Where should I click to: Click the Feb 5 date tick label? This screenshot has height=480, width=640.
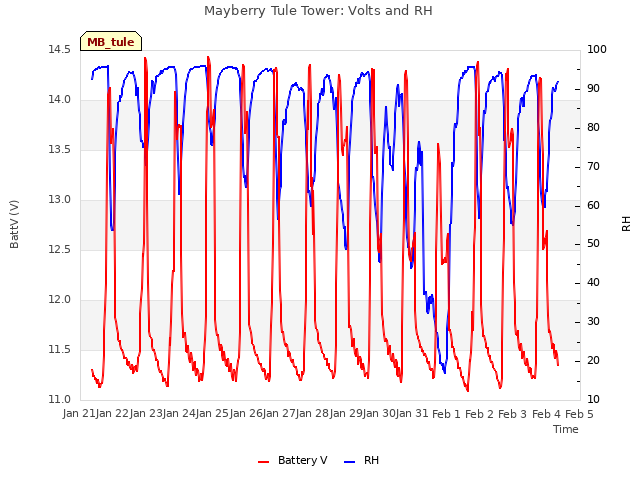[x=580, y=414]
